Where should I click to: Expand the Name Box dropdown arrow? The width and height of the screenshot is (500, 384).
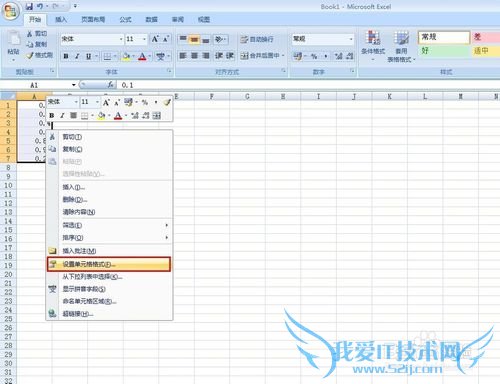tap(73, 85)
